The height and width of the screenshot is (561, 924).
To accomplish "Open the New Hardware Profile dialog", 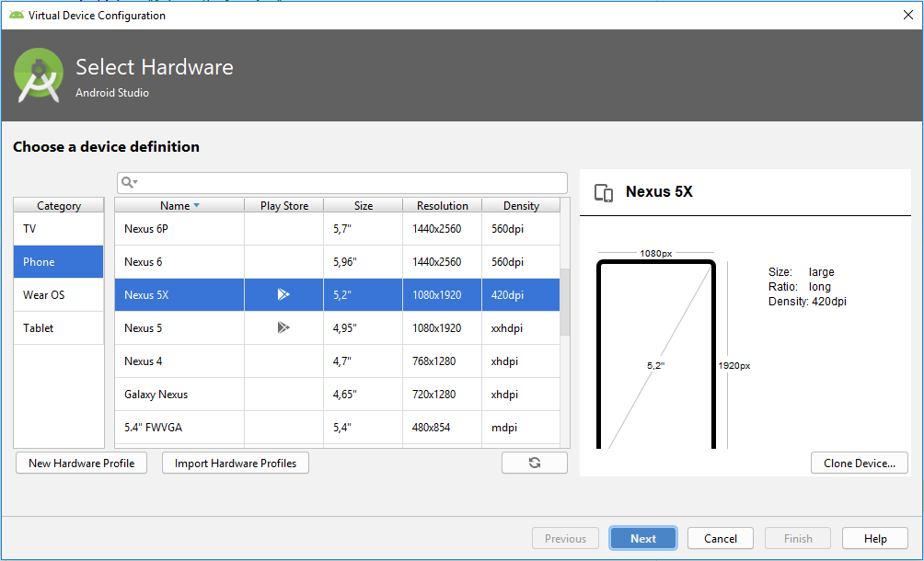I will click(82, 463).
